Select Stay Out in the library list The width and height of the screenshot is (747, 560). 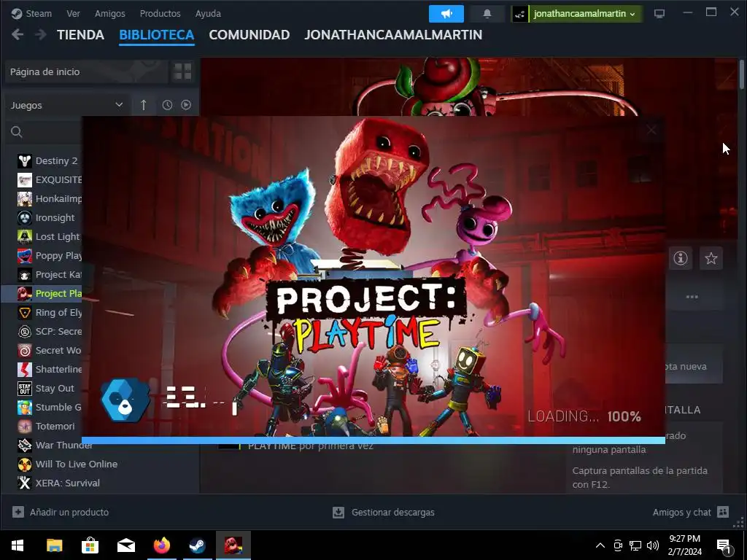(49, 388)
